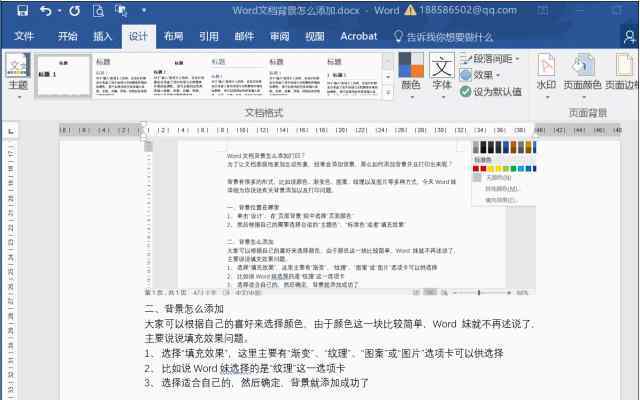Open the 主题 themes gallery
640x400 pixels.
click(18, 74)
